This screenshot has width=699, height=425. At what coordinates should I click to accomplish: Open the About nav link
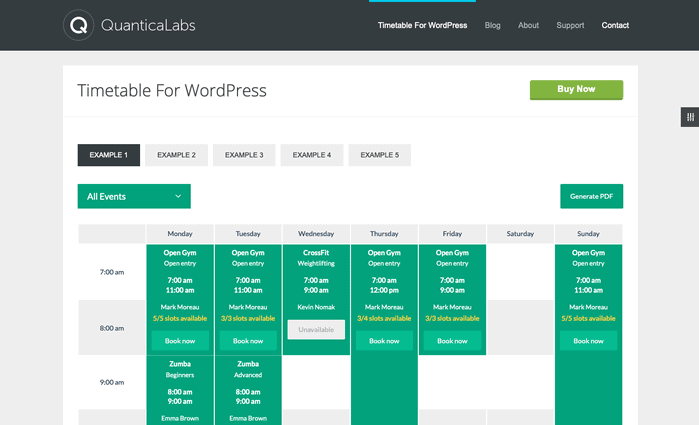528,25
